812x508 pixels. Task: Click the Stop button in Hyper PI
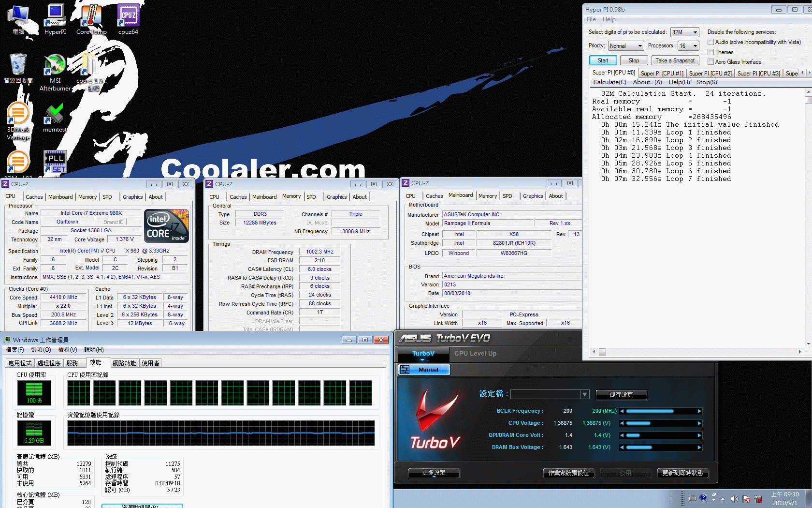(634, 60)
